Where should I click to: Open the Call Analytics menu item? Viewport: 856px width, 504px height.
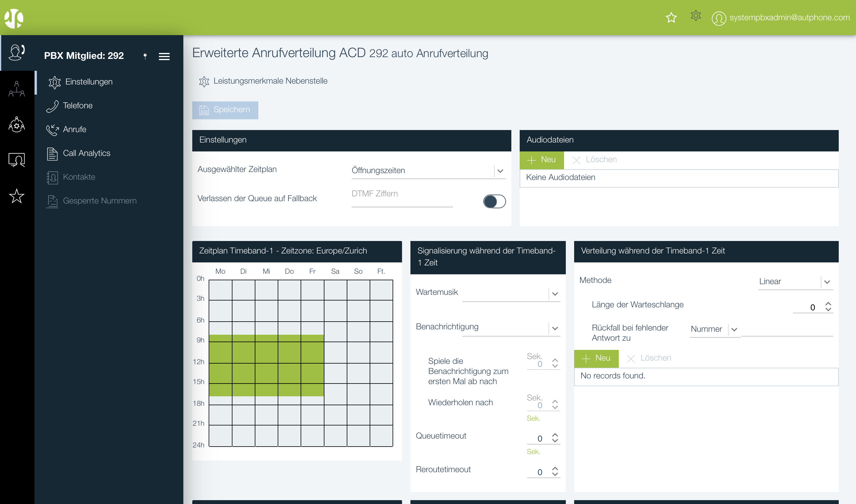[86, 153]
